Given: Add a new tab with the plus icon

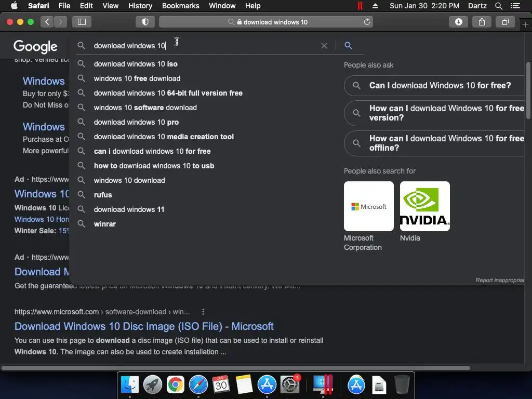Looking at the screenshot, I should click(x=526, y=25).
